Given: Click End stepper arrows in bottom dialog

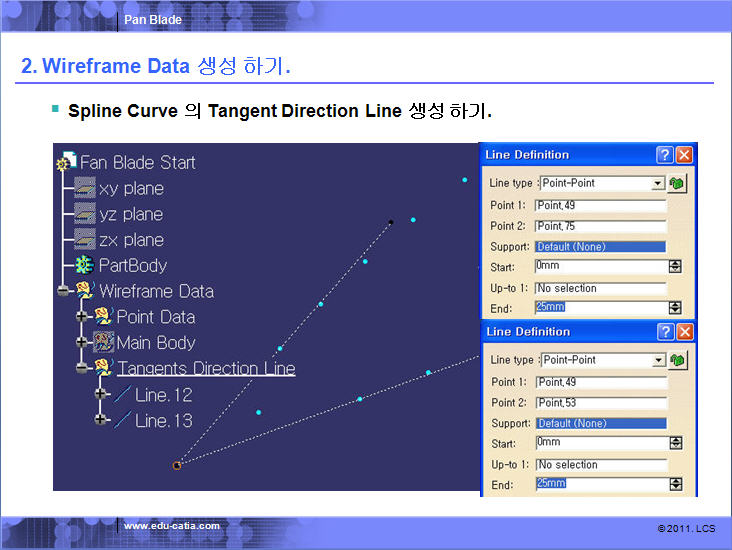Looking at the screenshot, I should [675, 484].
